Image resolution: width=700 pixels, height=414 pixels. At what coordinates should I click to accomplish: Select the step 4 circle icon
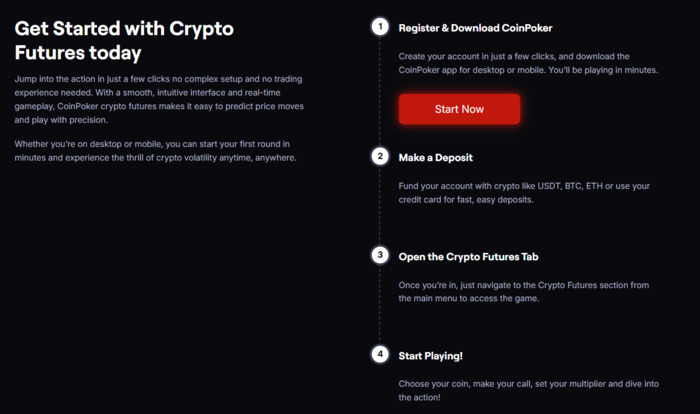(380, 355)
